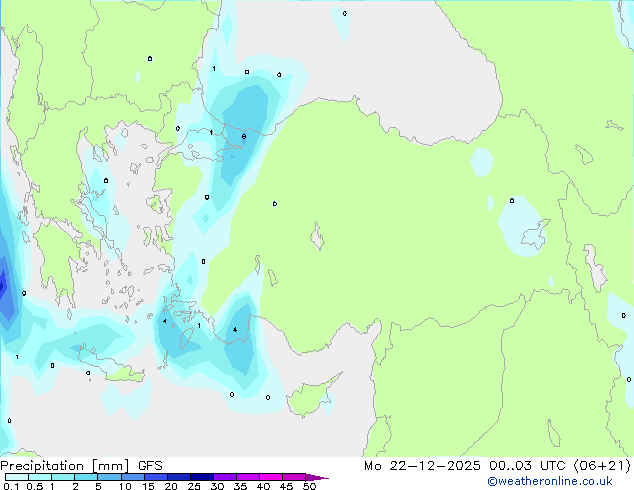Click Lake Van in eastern Turkey

click(x=536, y=233)
